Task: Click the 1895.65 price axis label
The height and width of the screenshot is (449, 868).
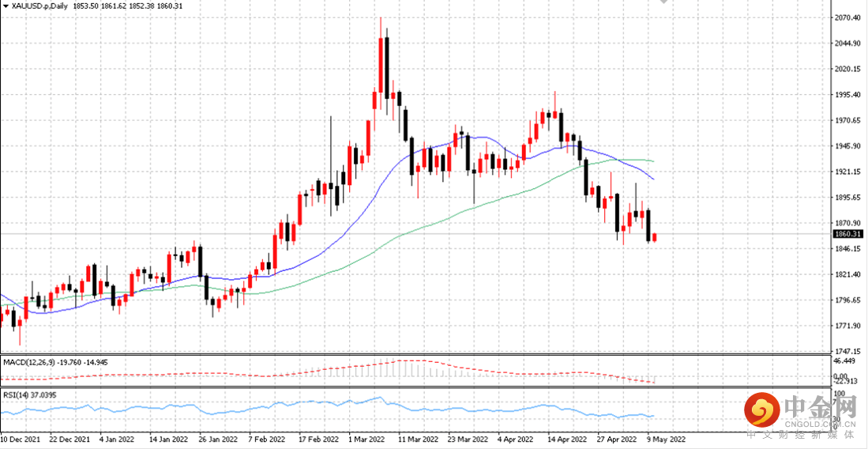Action: tap(847, 198)
